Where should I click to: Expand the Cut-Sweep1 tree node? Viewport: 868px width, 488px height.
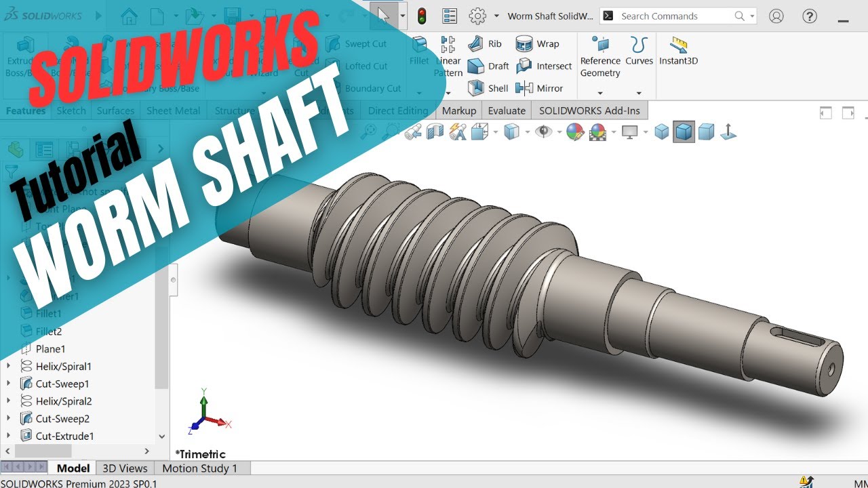9,384
